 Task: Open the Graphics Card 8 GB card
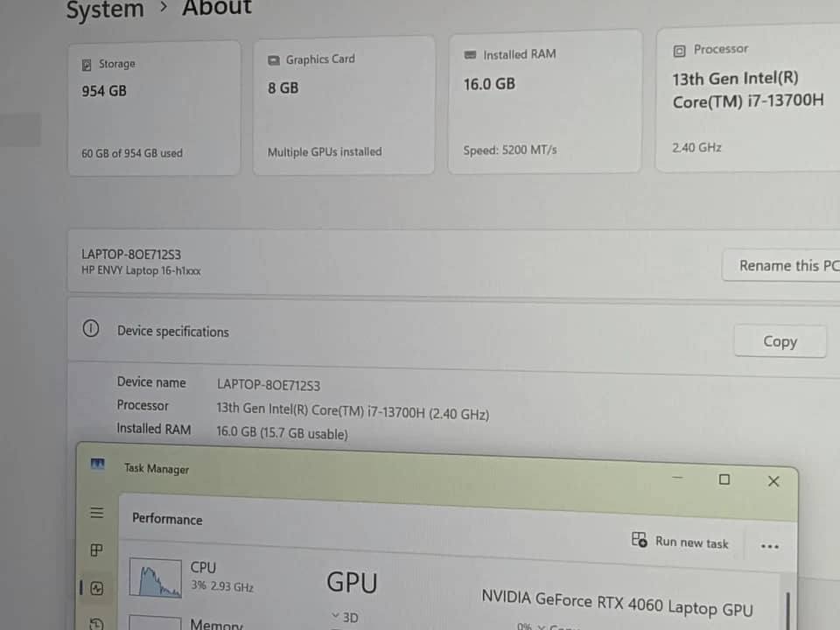coord(343,105)
